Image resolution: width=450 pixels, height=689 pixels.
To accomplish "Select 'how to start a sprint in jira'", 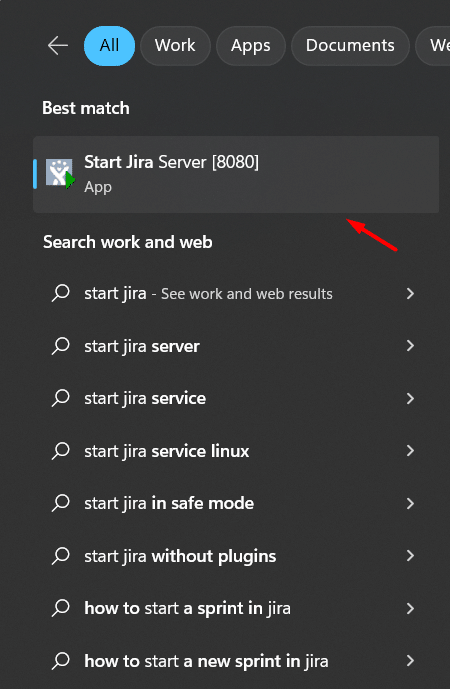I will (x=187, y=609).
